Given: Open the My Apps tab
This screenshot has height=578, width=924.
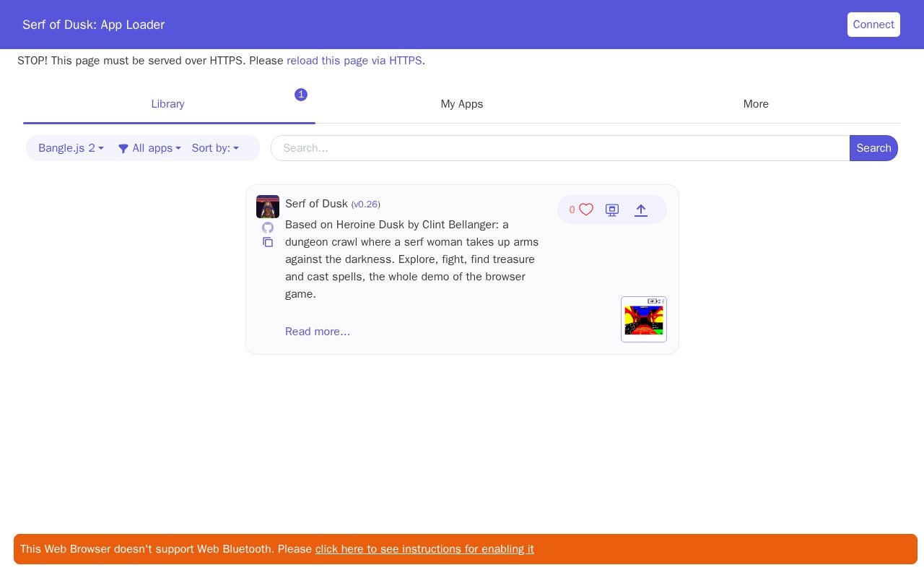Looking at the screenshot, I should coord(462,104).
